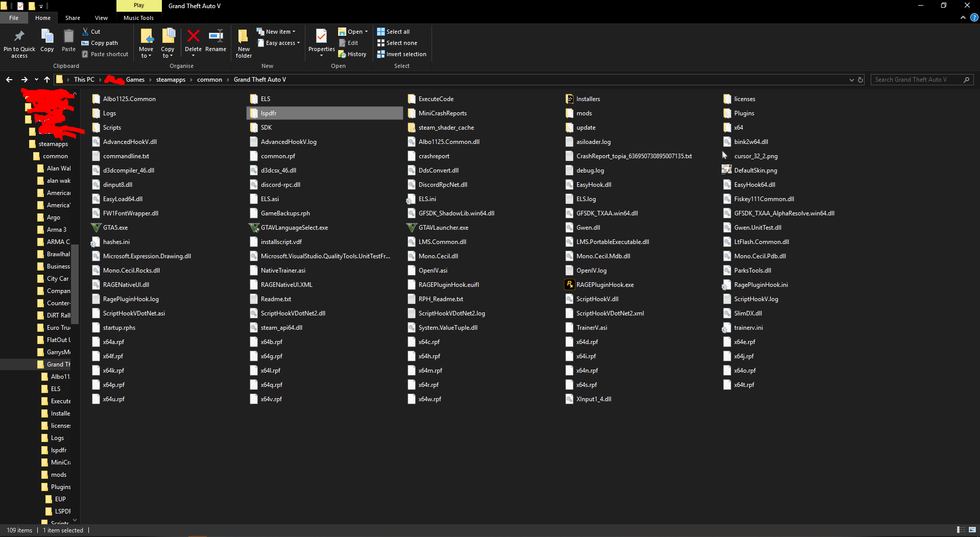
Task: Open the View ribbon tab
Action: coord(101,18)
